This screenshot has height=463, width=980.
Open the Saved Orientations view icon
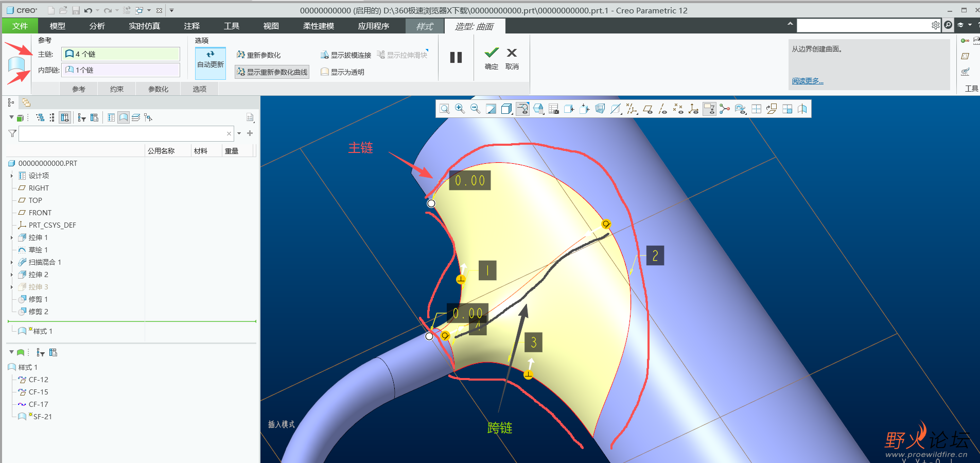(x=538, y=109)
